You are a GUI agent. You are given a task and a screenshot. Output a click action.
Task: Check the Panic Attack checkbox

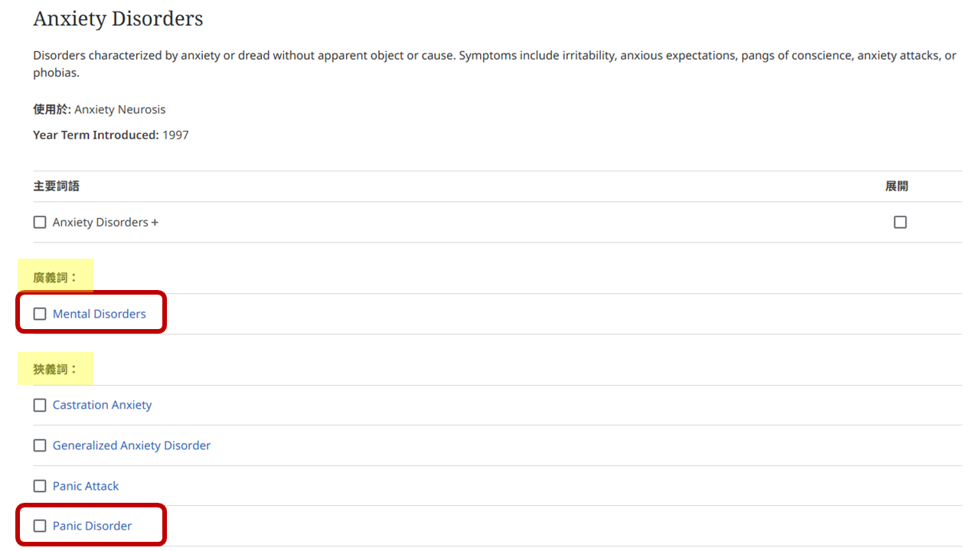click(x=40, y=486)
